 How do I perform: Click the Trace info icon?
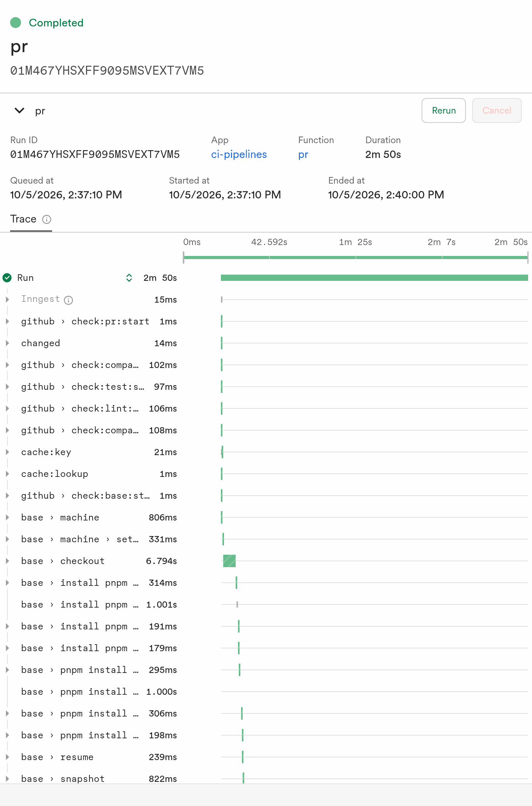click(x=47, y=219)
